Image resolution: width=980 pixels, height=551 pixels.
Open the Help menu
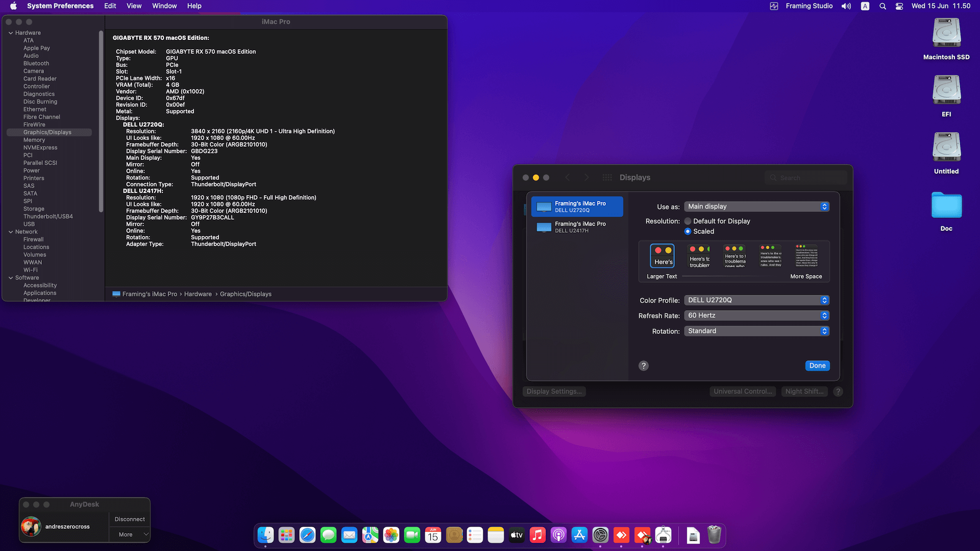pos(194,6)
